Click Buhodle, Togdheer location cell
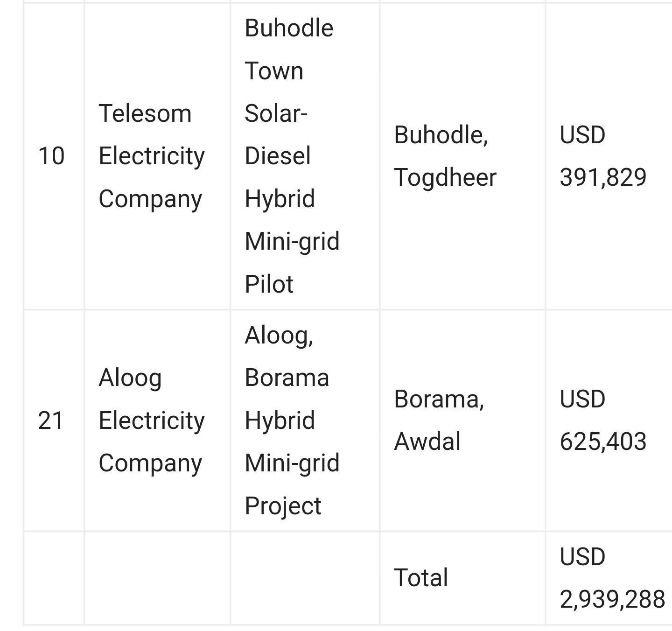 [x=462, y=156]
